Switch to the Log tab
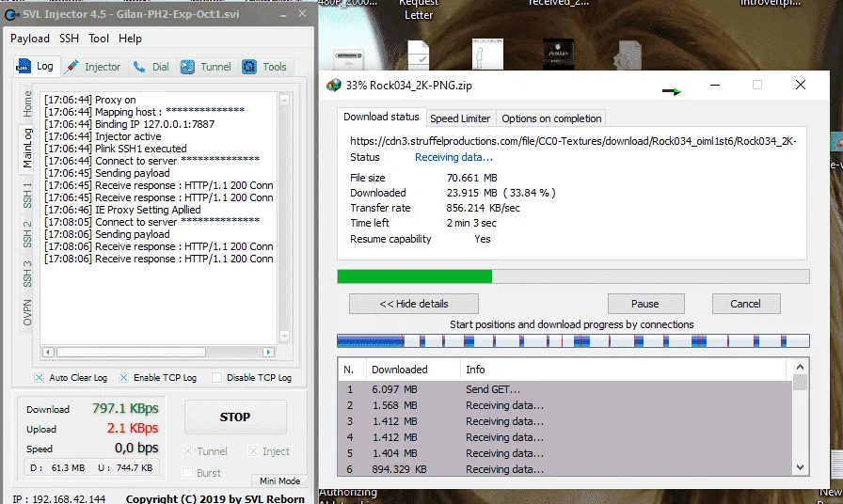Viewport: 843px width, 504px height. click(36, 66)
